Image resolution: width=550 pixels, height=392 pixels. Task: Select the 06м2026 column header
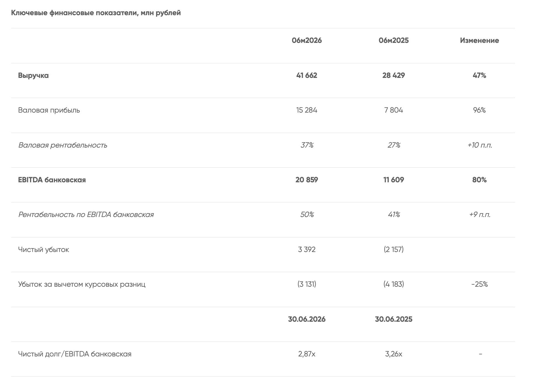tap(307, 41)
